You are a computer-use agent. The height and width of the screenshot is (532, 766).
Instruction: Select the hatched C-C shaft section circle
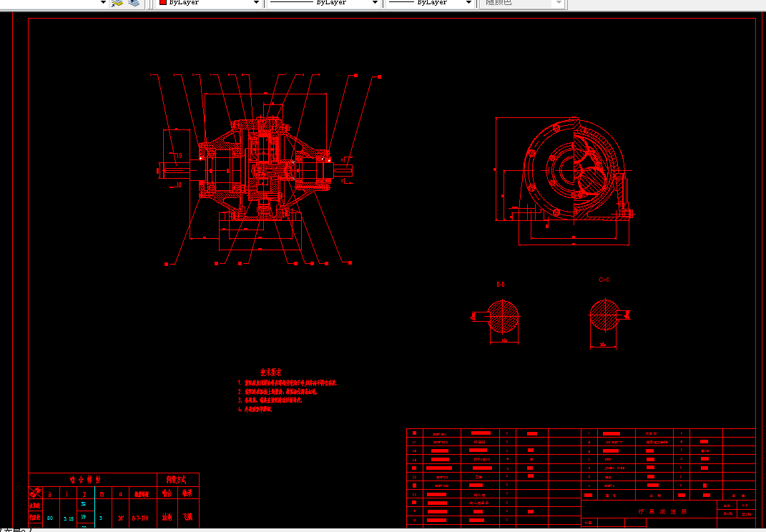coord(605,315)
